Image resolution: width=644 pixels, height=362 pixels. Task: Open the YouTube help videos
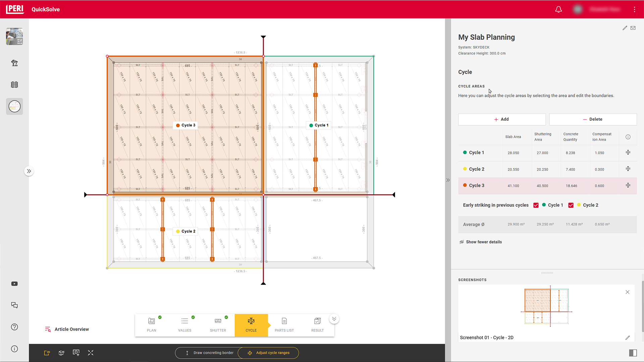coord(14,284)
